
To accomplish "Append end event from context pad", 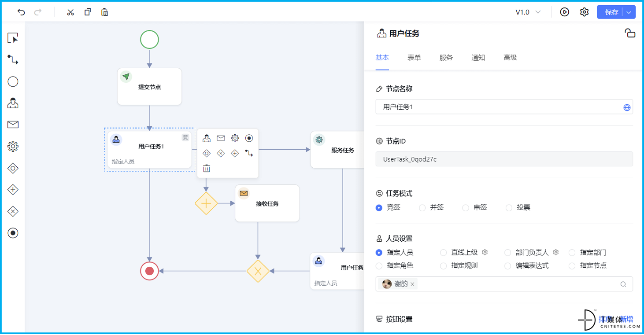I will tap(249, 138).
